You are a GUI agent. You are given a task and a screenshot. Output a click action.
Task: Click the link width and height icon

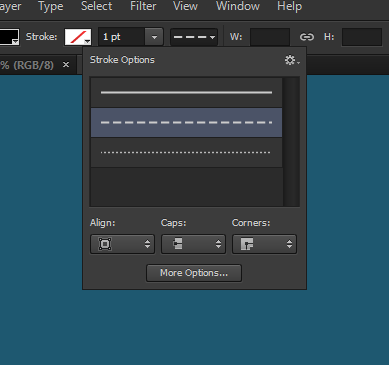[x=307, y=37]
